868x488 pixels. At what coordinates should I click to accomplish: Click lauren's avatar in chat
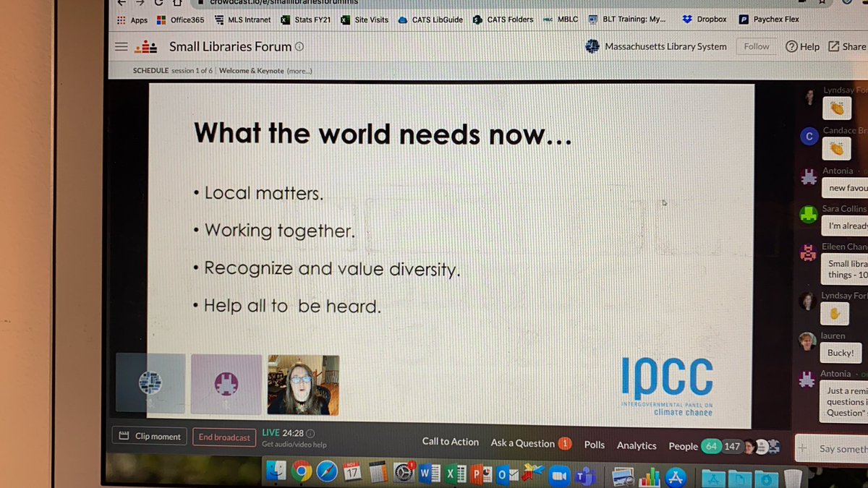(x=808, y=341)
